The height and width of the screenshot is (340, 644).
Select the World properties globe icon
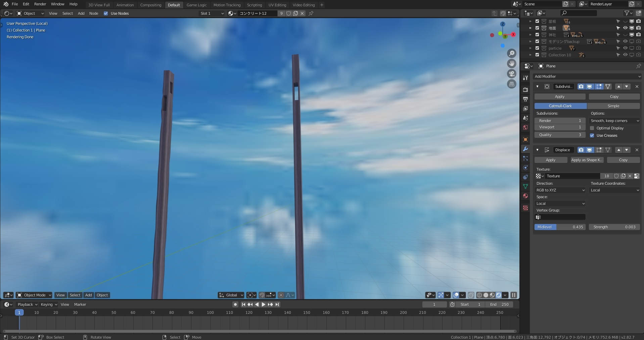525,127
